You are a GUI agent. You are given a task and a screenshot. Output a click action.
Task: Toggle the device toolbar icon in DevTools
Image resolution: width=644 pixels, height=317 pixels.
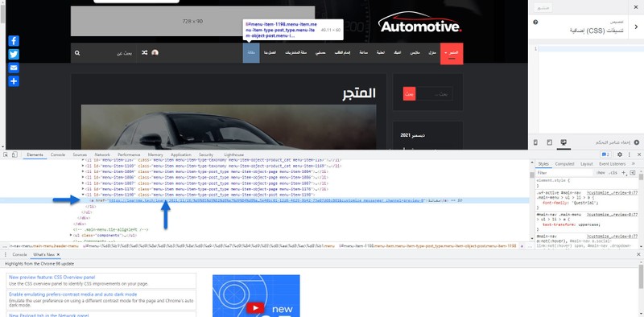14,154
